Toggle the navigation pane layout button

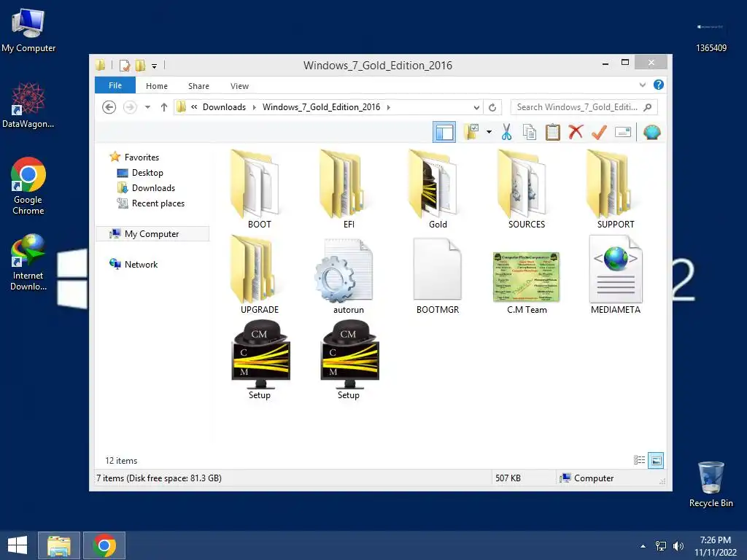coord(444,132)
